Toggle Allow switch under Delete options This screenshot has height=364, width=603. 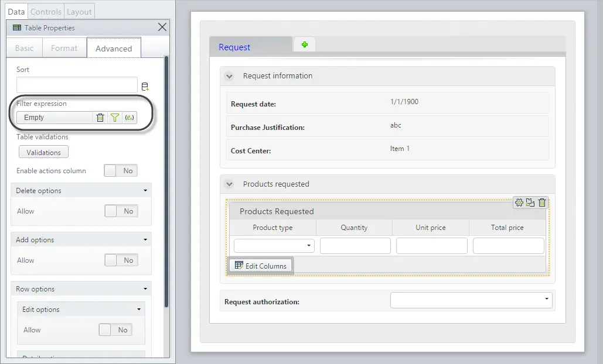121,211
